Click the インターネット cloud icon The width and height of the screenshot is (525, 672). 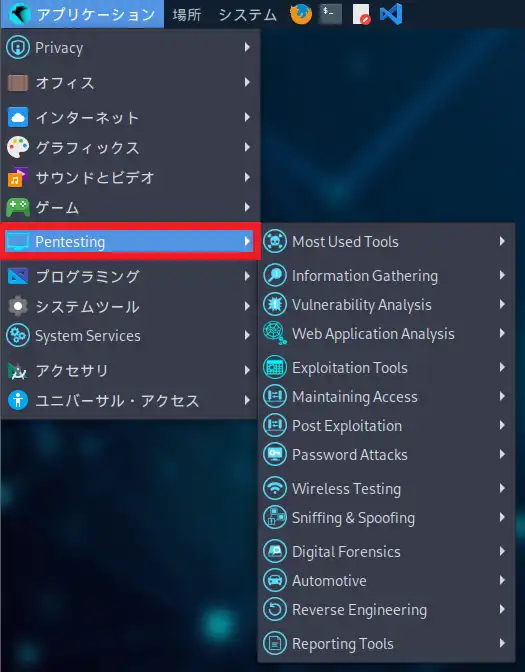pos(18,117)
